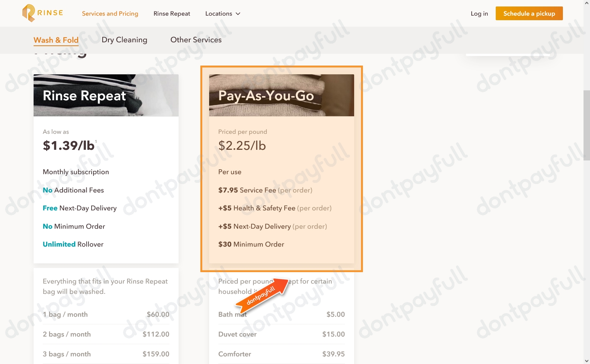Open the Other Services tab

pyautogui.click(x=196, y=40)
